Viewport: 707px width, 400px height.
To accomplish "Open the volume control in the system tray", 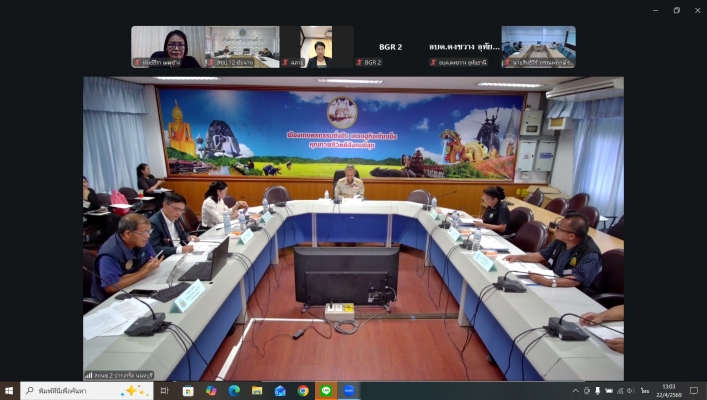I will [x=631, y=391].
